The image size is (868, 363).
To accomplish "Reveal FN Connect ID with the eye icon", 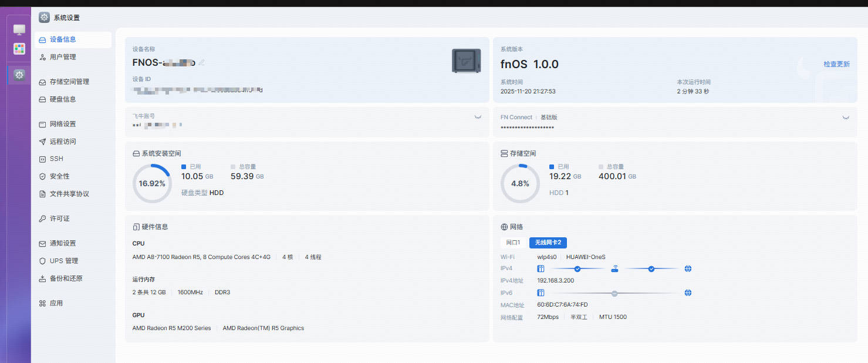I will [x=846, y=117].
